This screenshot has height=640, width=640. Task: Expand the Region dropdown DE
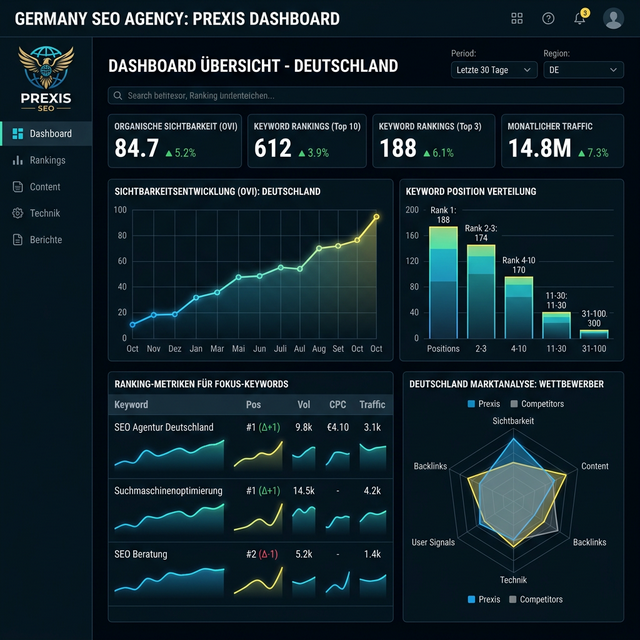point(584,70)
